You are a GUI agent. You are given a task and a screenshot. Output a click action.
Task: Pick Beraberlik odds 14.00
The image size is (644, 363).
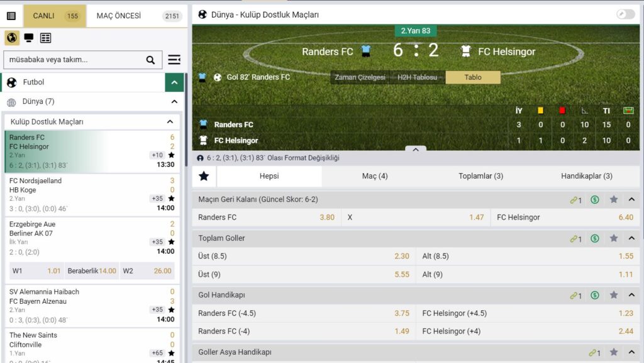[92, 271]
